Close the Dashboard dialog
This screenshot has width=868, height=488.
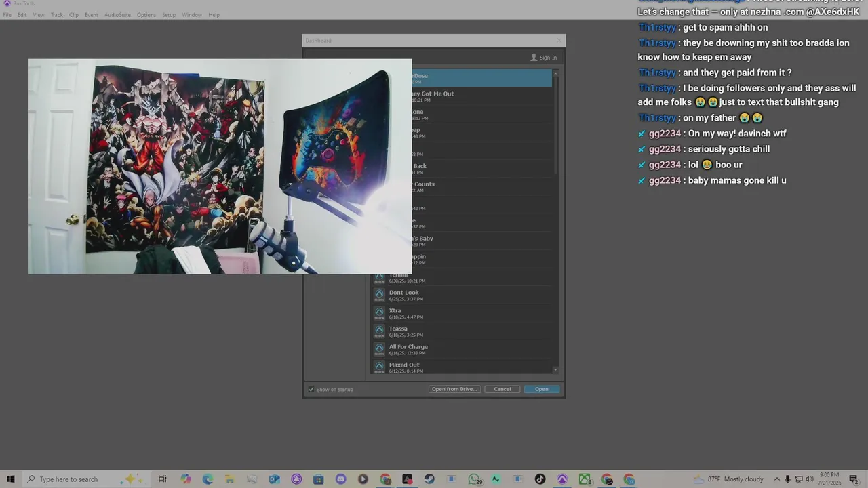(x=559, y=41)
